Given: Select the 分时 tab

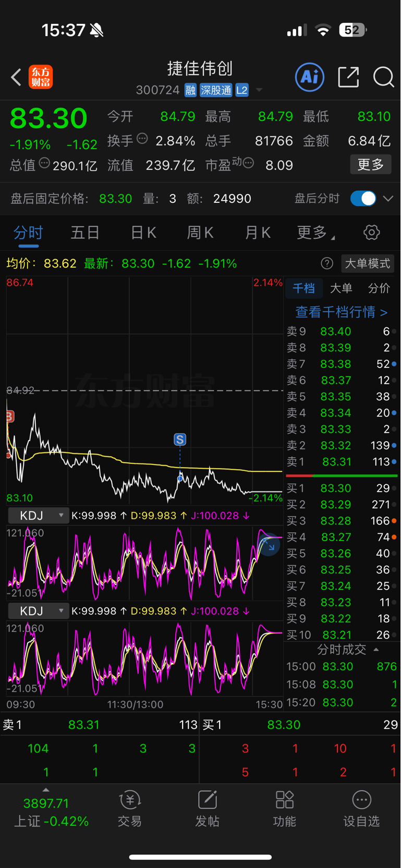Looking at the screenshot, I should pyautogui.click(x=28, y=233).
